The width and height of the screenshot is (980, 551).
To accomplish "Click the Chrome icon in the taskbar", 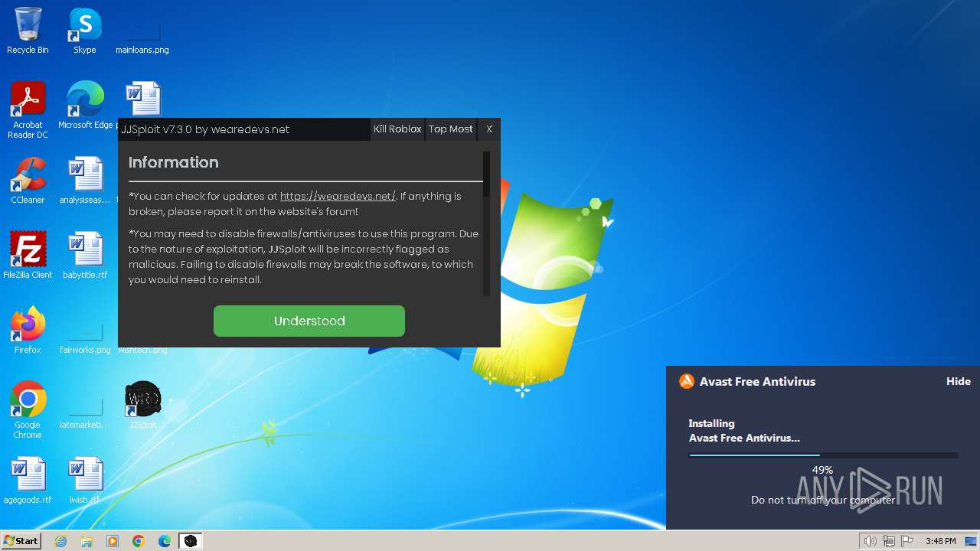I will (139, 541).
